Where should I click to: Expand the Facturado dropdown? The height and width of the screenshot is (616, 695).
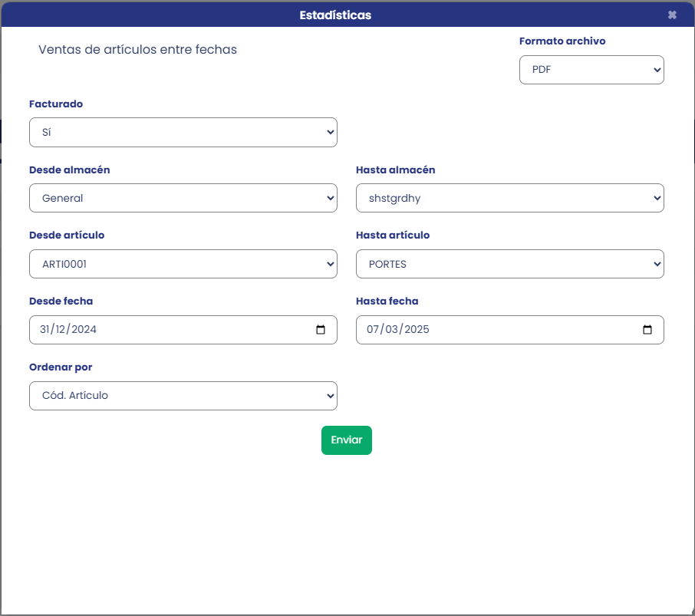tap(183, 132)
